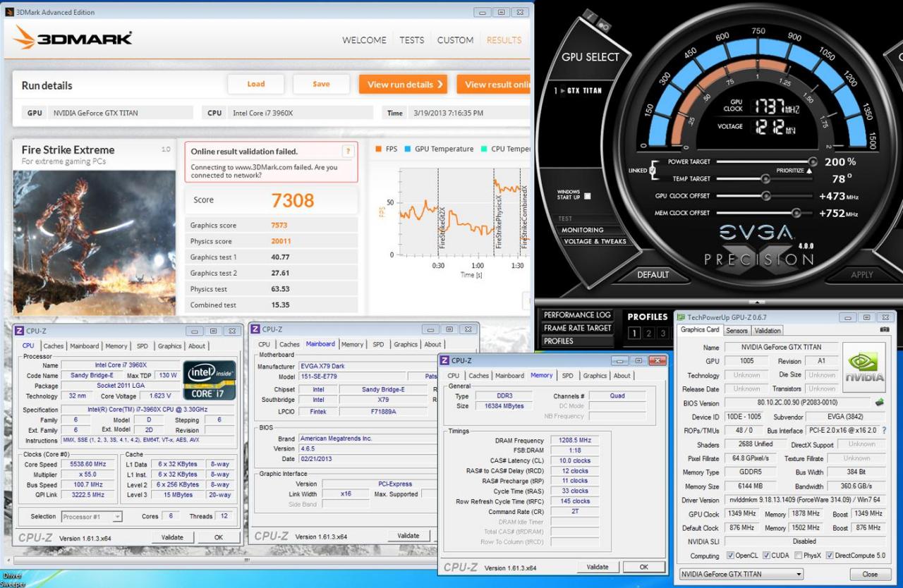903x588 pixels.
Task: Select profile slot 1 in EVGA Precision
Action: click(634, 333)
